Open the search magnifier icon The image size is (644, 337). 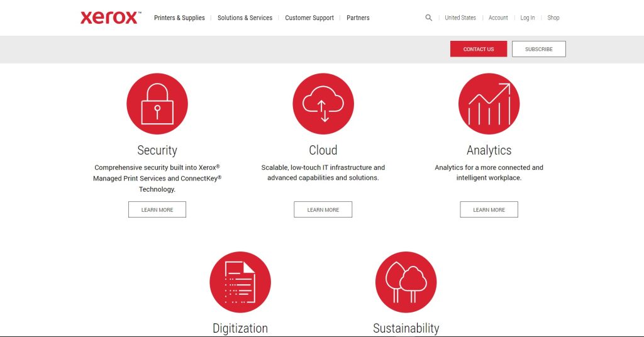tap(428, 18)
